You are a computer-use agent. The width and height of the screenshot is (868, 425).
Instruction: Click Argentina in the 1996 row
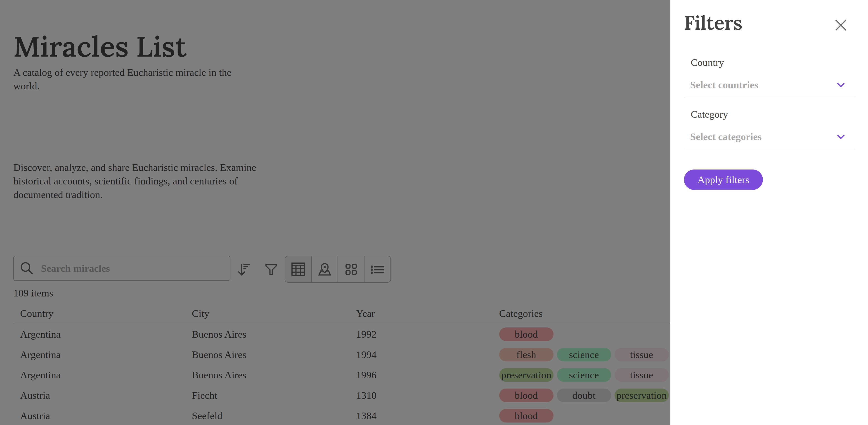40,375
